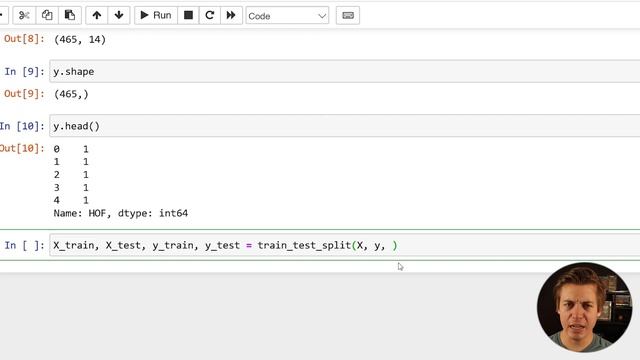Cut the selected cell with scissors icon
Image resolution: width=640 pixels, height=360 pixels.
(24, 16)
